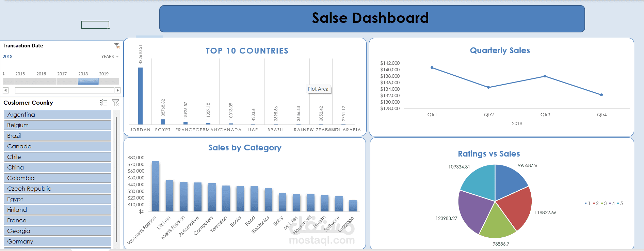Click the Qtr3 data point on line chart
The height and width of the screenshot is (251, 644).
(545, 76)
